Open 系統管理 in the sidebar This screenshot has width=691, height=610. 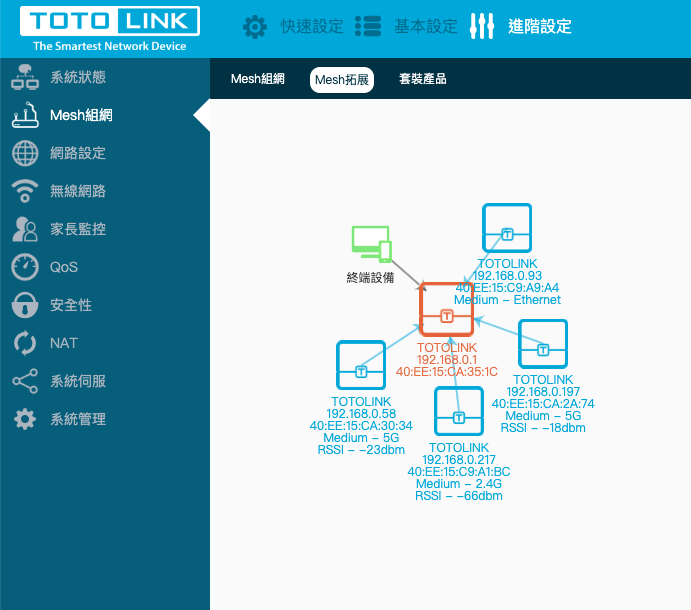tap(78, 419)
